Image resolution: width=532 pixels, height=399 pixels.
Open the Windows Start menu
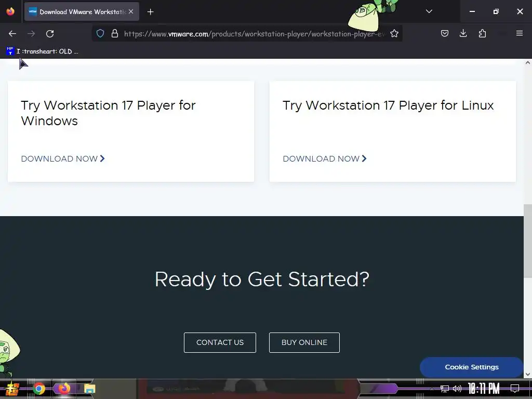(x=12, y=389)
